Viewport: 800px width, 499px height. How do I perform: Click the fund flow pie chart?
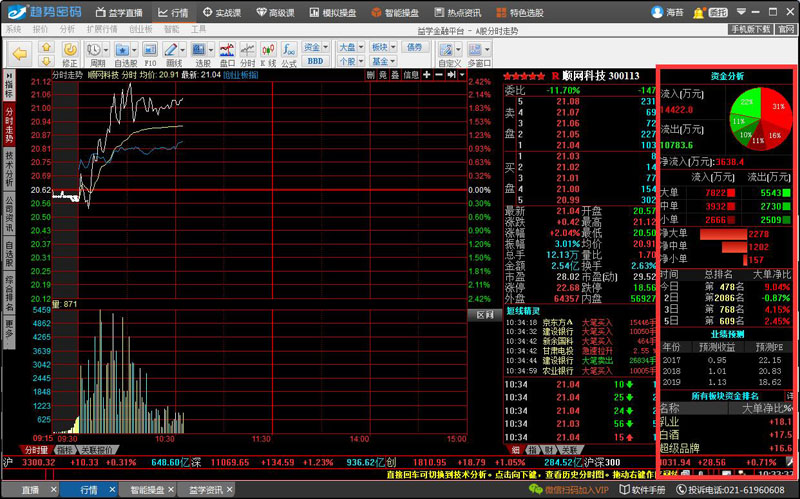pyautogui.click(x=758, y=118)
